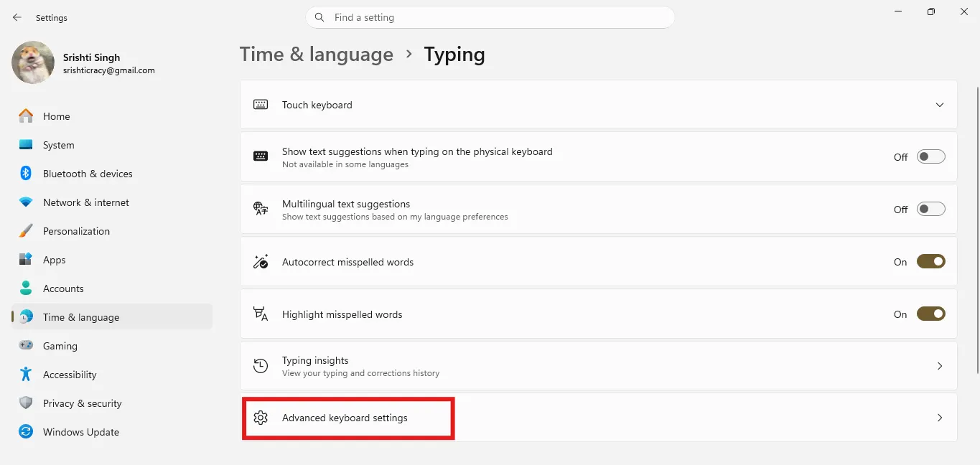This screenshot has height=465, width=980.
Task: Click the Typing insights history icon
Action: click(x=261, y=366)
